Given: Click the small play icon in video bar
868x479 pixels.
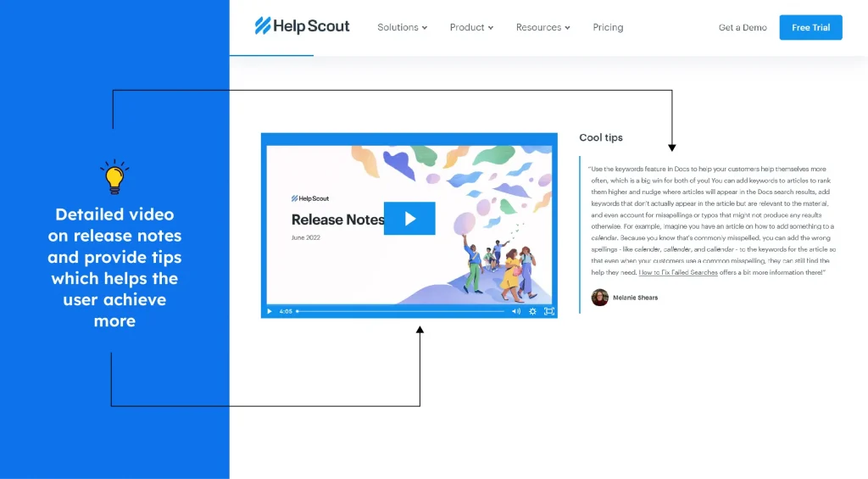Looking at the screenshot, I should (270, 311).
